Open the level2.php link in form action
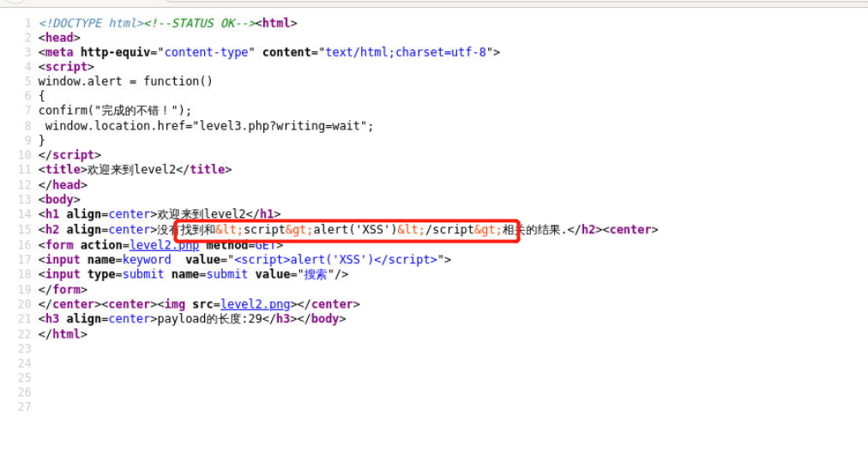 pos(165,245)
